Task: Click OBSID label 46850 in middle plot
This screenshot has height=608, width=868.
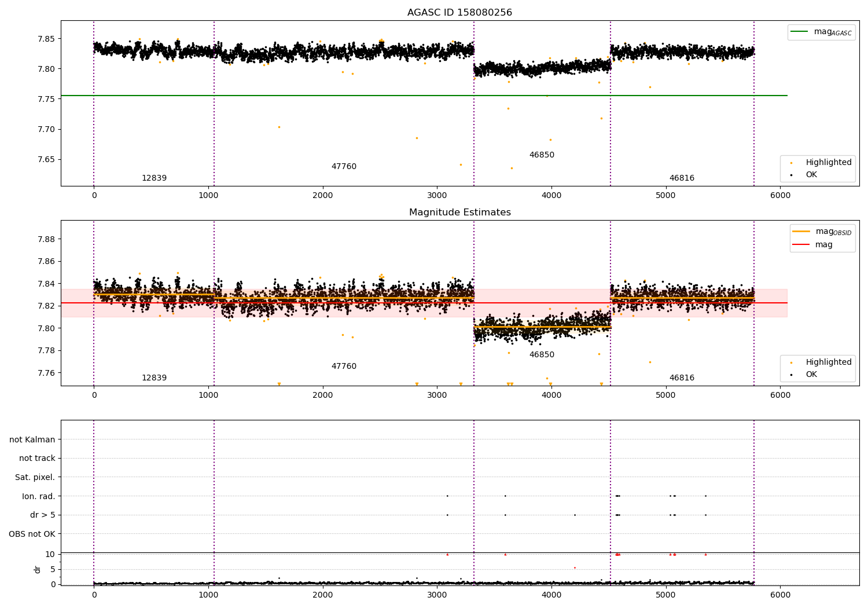Action: coord(542,355)
